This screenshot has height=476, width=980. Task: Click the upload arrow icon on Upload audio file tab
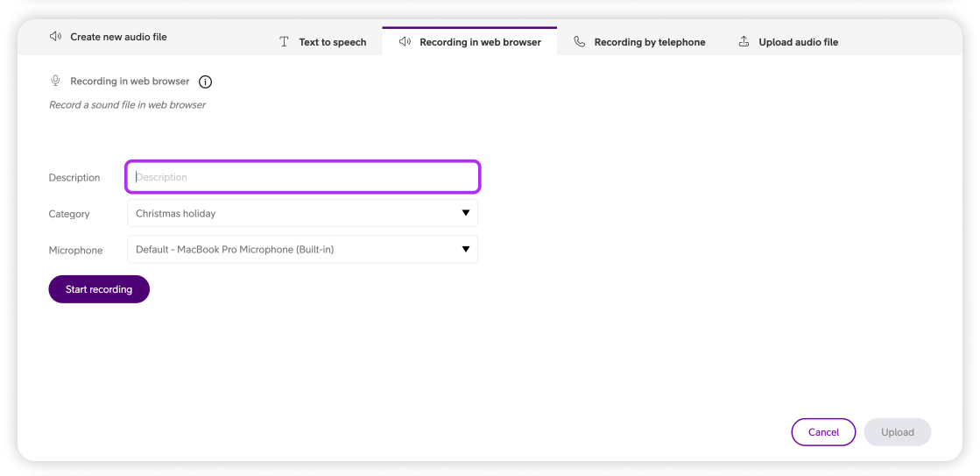tap(744, 42)
